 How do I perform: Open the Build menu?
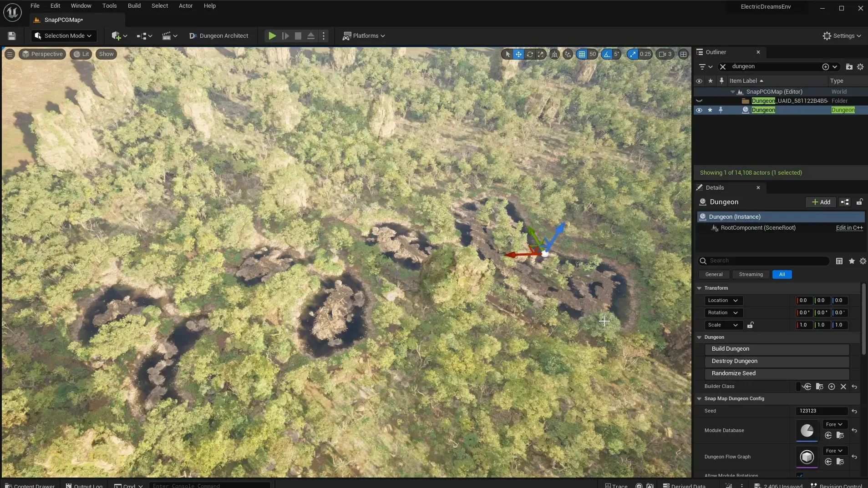(x=134, y=6)
